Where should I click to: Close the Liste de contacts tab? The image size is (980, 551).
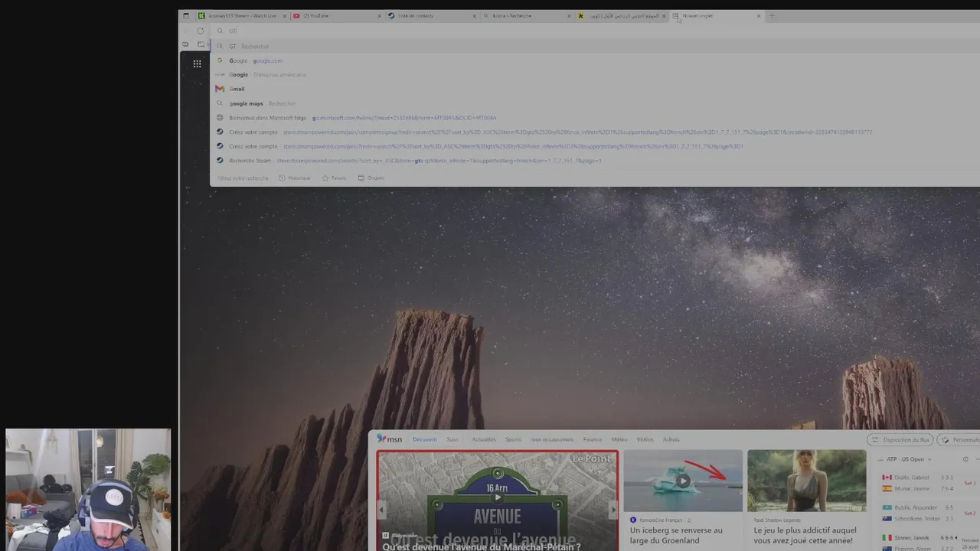(474, 15)
